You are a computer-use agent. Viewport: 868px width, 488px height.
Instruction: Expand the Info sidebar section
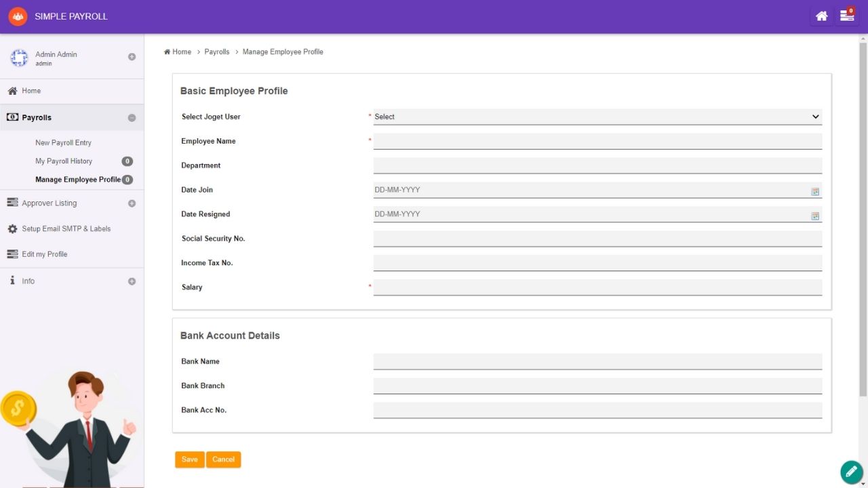[132, 281]
